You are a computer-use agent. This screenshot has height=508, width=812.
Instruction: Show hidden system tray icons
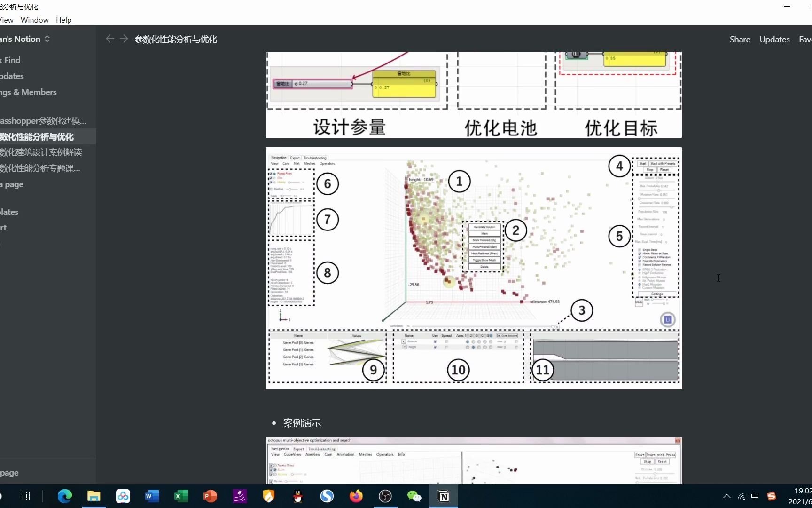(727, 496)
